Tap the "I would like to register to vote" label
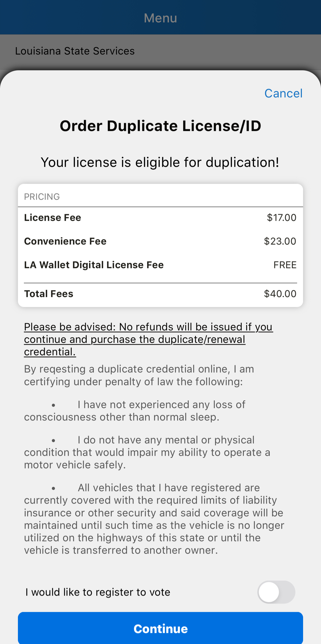Screen dimensions: 321x644 [x=98, y=592]
